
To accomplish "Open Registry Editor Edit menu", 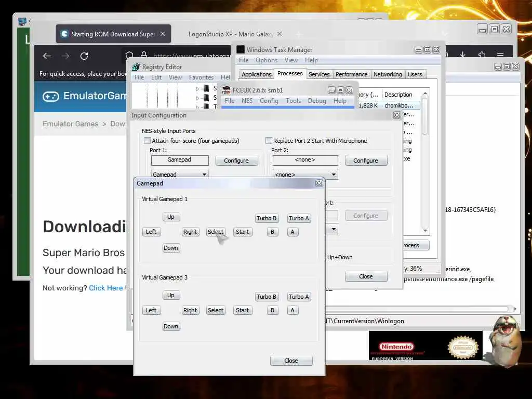I will [156, 77].
